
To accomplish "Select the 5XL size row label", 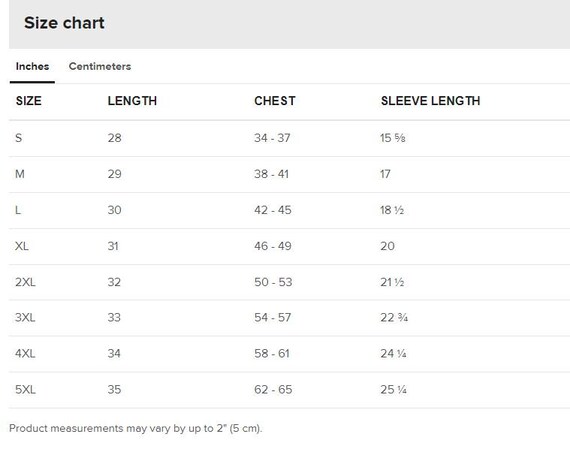I will pyautogui.click(x=25, y=389).
